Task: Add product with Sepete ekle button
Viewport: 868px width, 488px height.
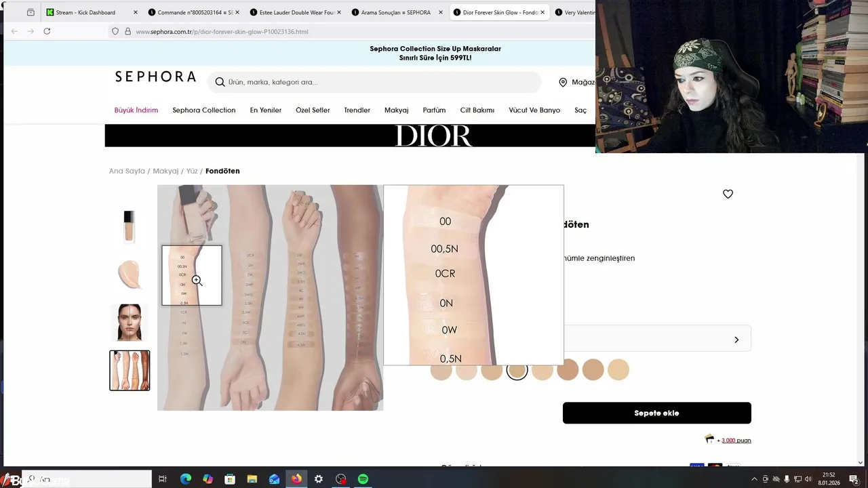Action: 657,413
